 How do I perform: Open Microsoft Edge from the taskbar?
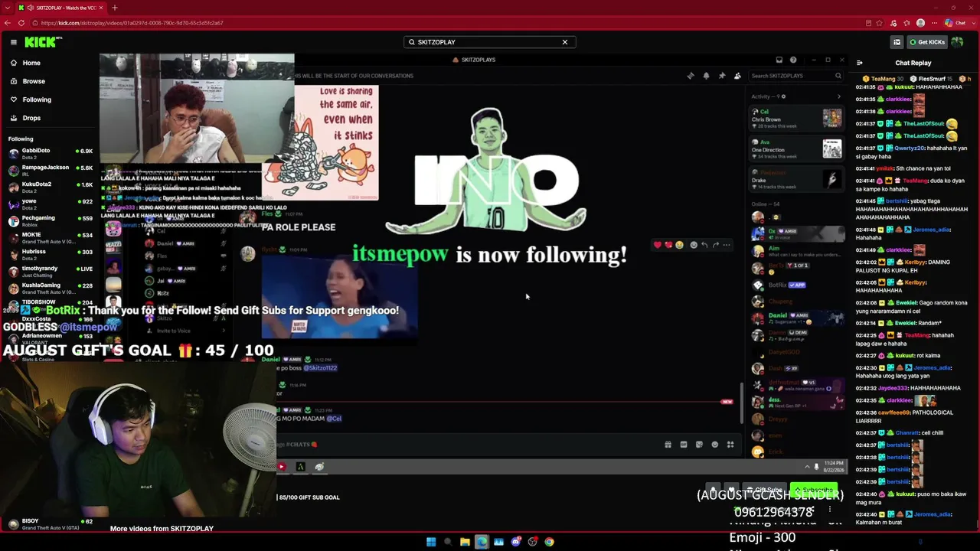click(x=482, y=542)
